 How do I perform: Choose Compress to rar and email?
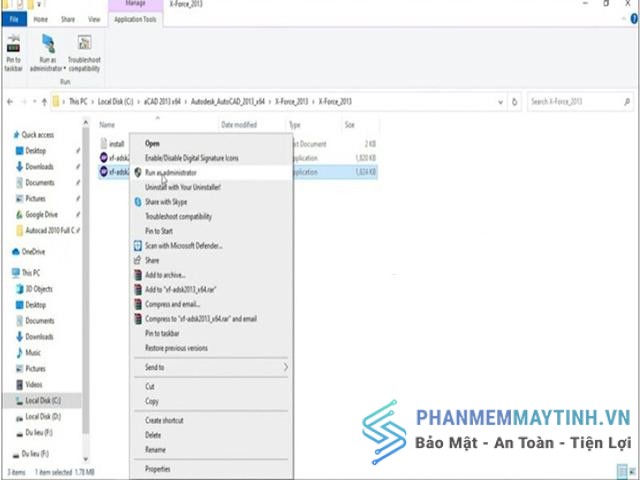click(x=211, y=319)
